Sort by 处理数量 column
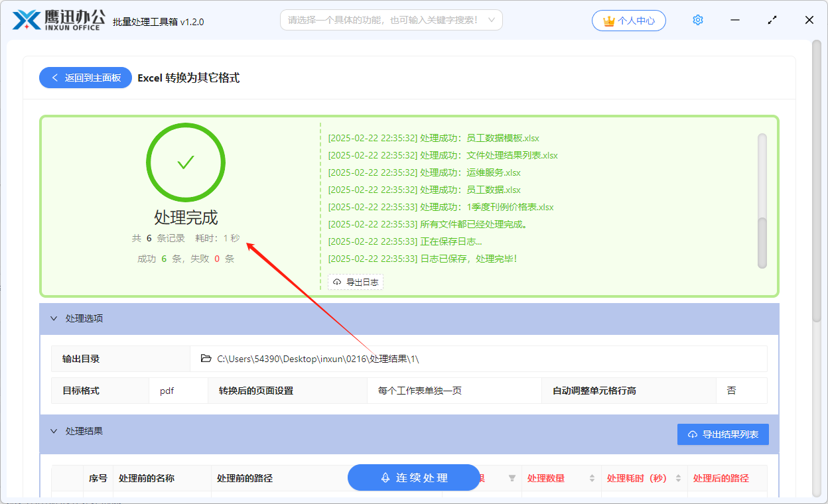This screenshot has height=504, width=828. [592, 478]
